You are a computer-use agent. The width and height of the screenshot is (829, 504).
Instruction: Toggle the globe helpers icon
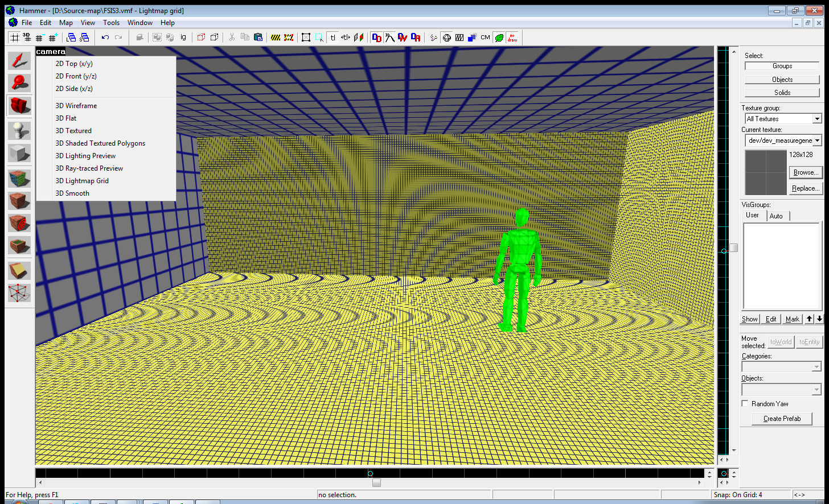pyautogui.click(x=447, y=38)
